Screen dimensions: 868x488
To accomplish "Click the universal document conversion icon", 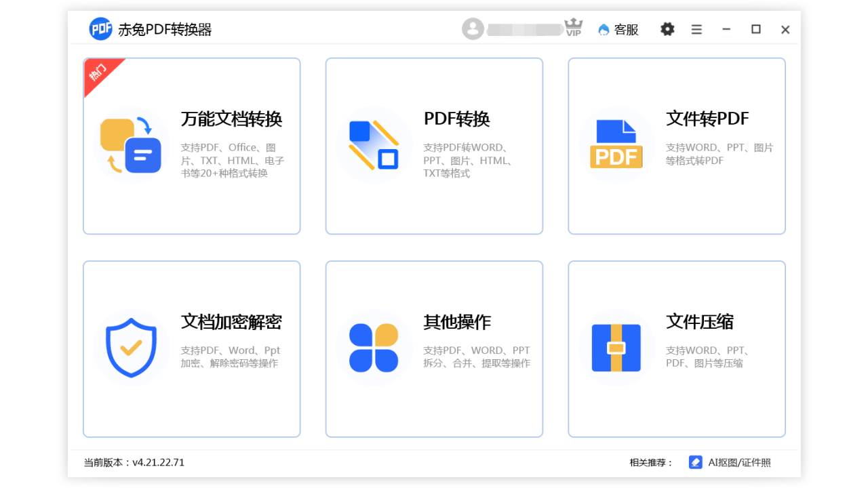I will (131, 145).
